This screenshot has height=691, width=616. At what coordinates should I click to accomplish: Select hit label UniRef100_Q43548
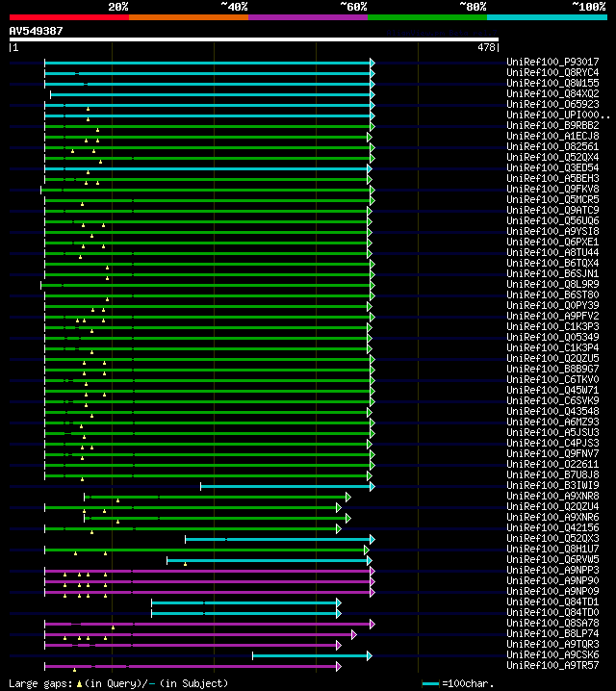click(x=552, y=411)
